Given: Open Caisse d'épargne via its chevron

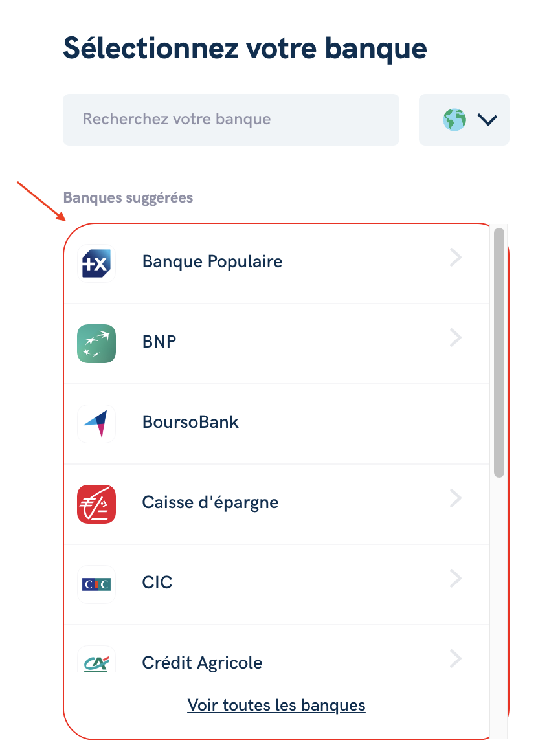Looking at the screenshot, I should click(455, 498).
